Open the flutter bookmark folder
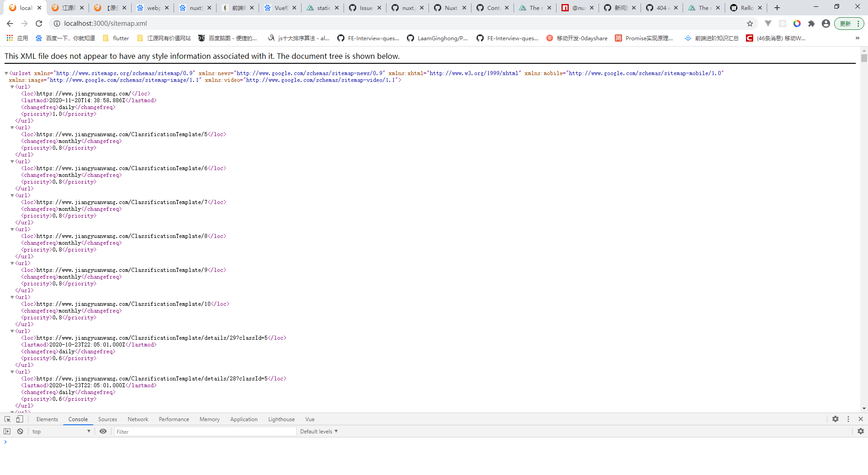The image size is (868, 475). point(116,38)
